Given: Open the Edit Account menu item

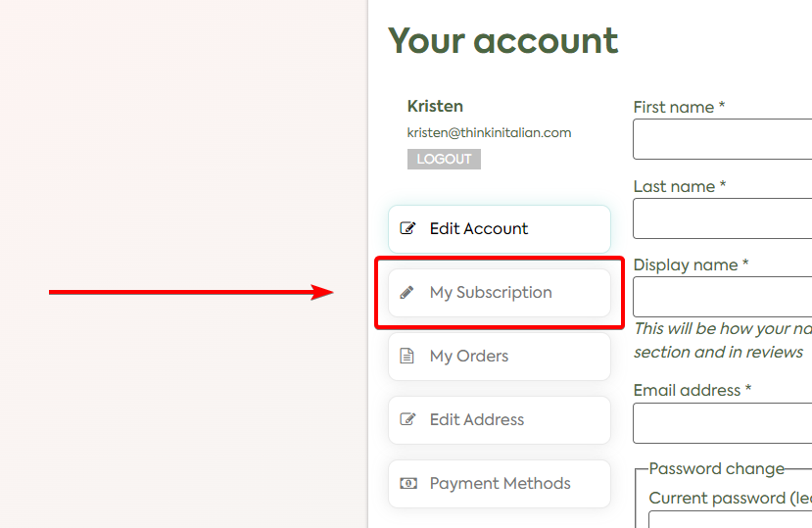Looking at the screenshot, I should click(500, 229).
